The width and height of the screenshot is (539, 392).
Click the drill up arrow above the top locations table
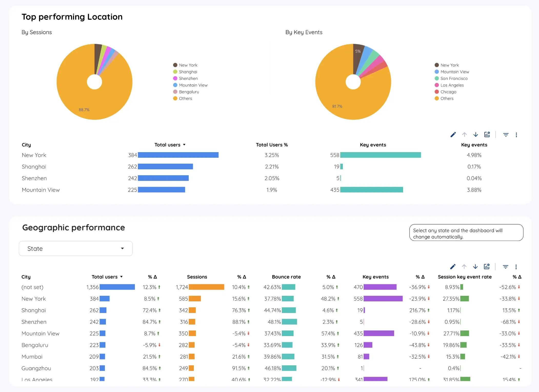coord(464,135)
